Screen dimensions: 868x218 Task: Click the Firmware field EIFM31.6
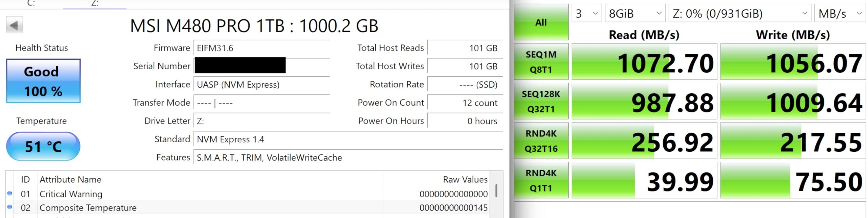(261, 48)
